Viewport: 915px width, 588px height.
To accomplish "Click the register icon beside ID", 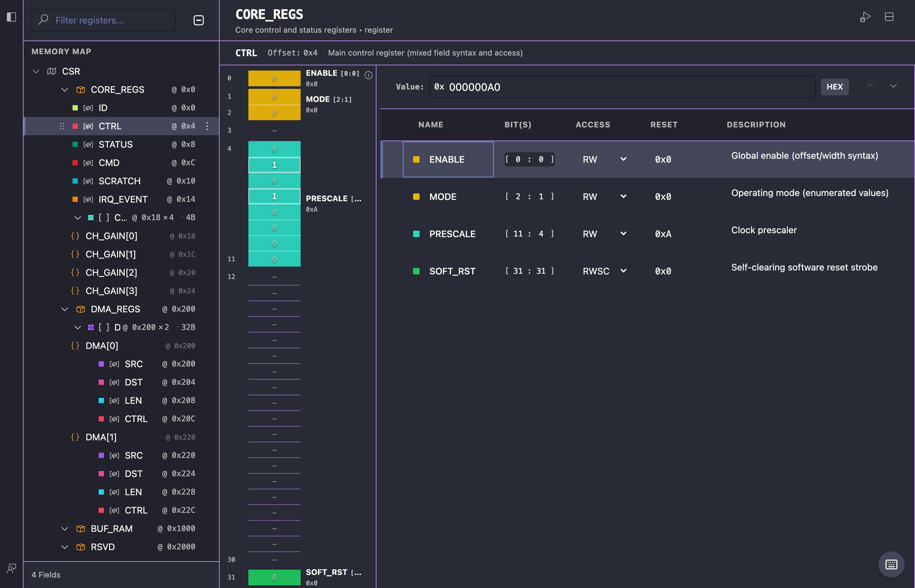I will point(88,108).
